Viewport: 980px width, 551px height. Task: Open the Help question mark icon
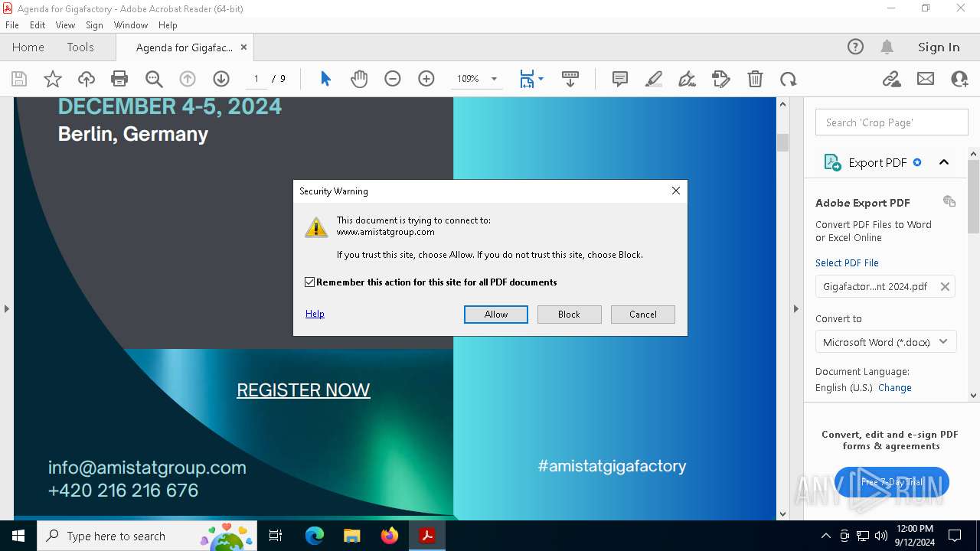click(855, 47)
